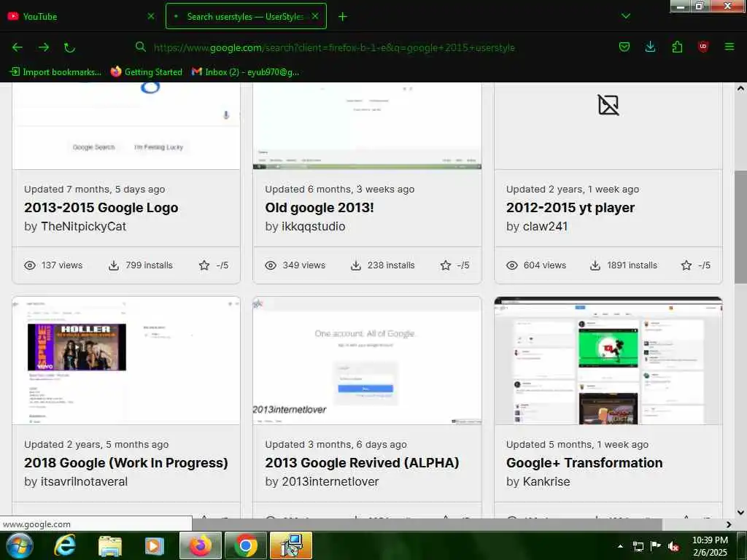Open the Firefox hamburger menu
The image size is (747, 560).
click(x=729, y=47)
